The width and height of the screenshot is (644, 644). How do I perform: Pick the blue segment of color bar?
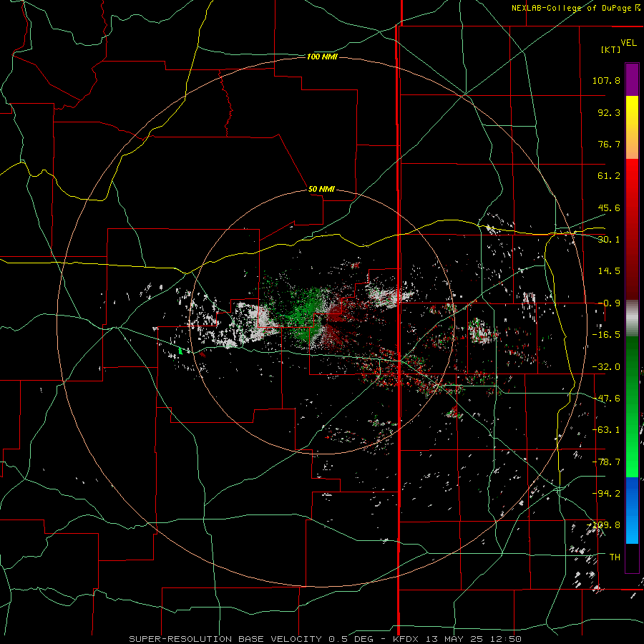click(632, 510)
